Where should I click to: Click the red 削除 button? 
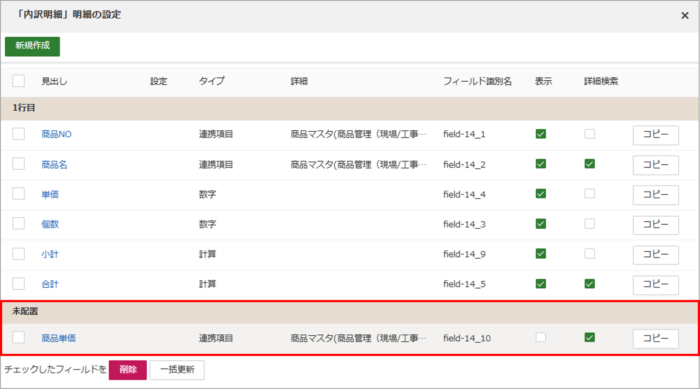pos(128,370)
